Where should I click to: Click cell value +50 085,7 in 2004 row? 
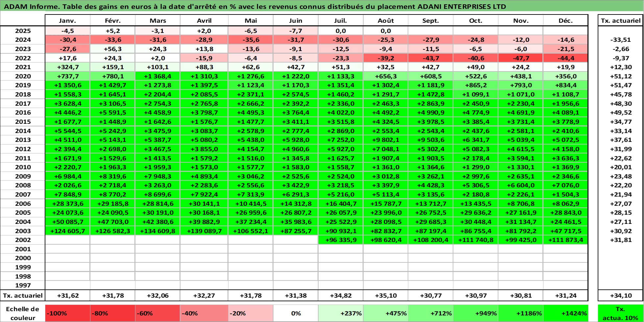67,222
